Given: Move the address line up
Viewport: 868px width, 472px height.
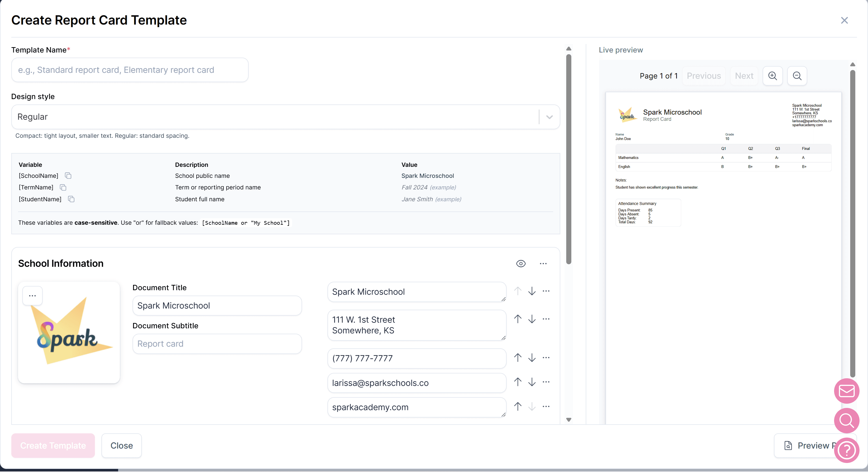Looking at the screenshot, I should pyautogui.click(x=518, y=319).
